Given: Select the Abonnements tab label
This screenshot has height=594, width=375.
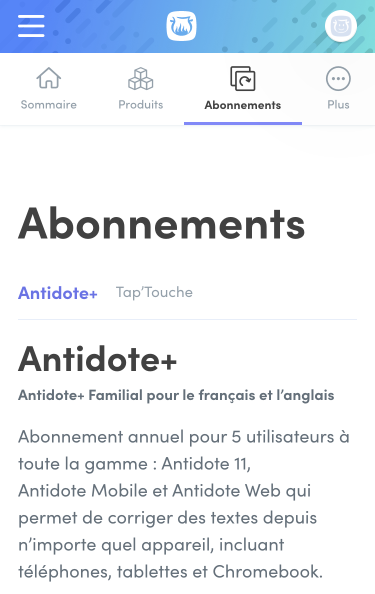Looking at the screenshot, I should point(243,105).
